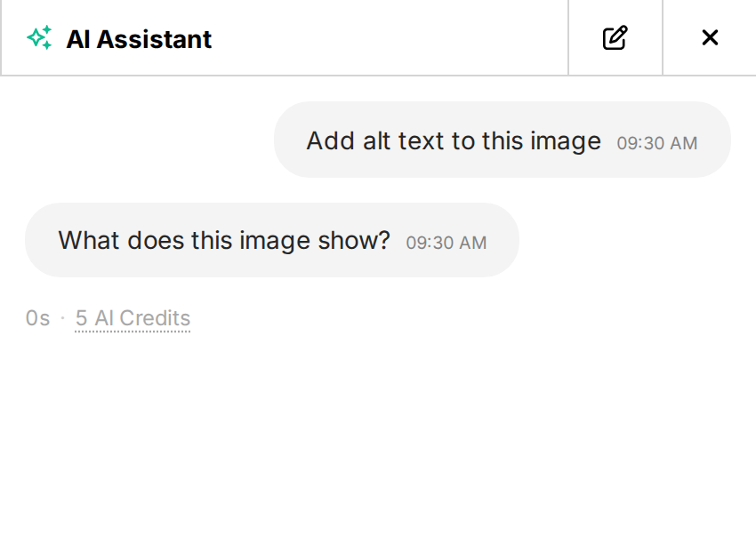756x560 pixels.
Task: Click the new chat compose icon
Action: pos(615,37)
